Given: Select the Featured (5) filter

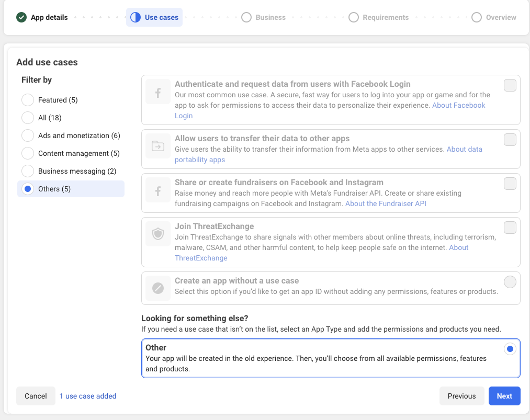Looking at the screenshot, I should [x=28, y=100].
